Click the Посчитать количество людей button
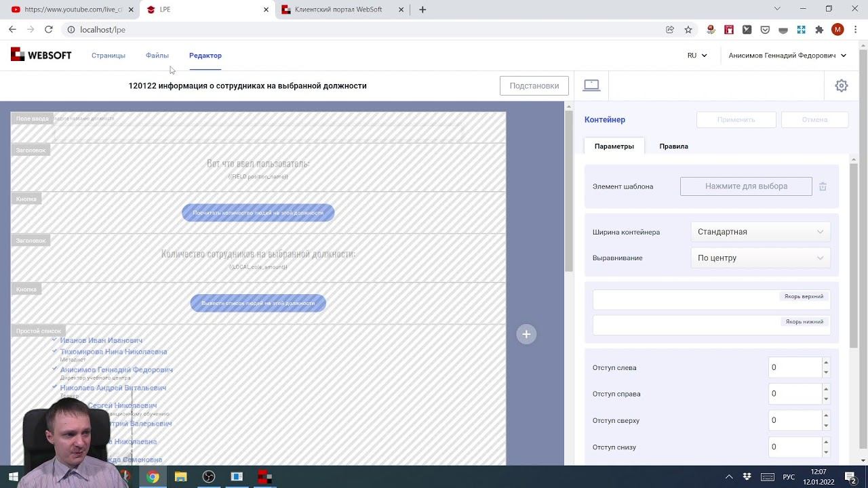 pos(258,213)
